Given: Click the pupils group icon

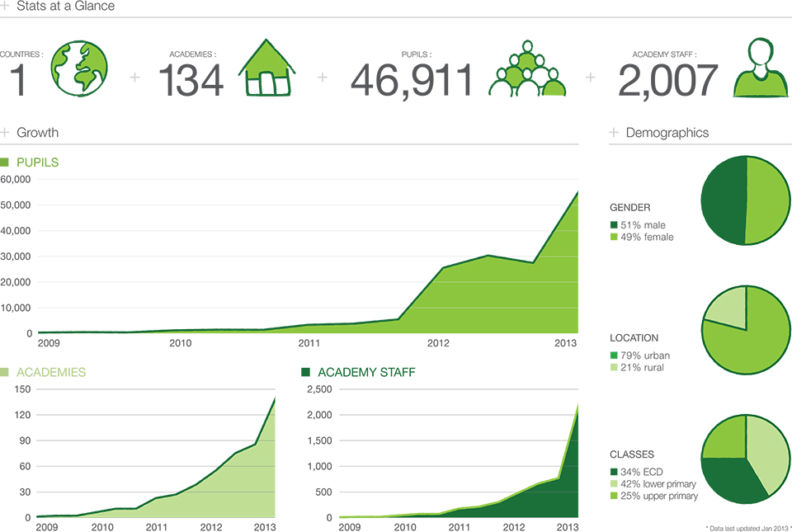Looking at the screenshot, I should pos(527,68).
